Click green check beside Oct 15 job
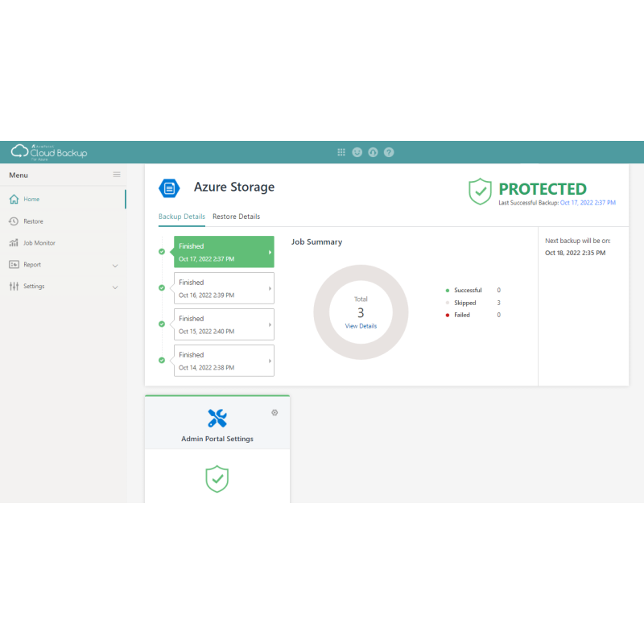The width and height of the screenshot is (644, 644). coord(162,324)
